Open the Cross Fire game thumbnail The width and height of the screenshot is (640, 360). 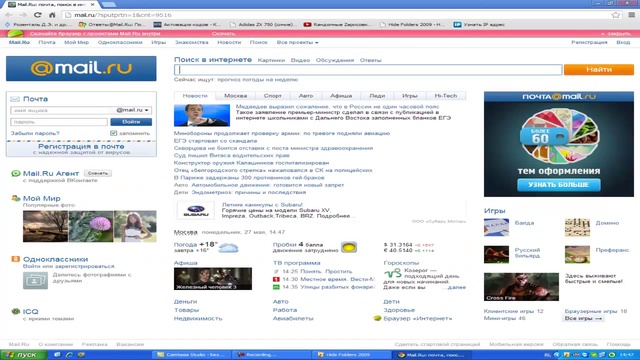[521, 287]
